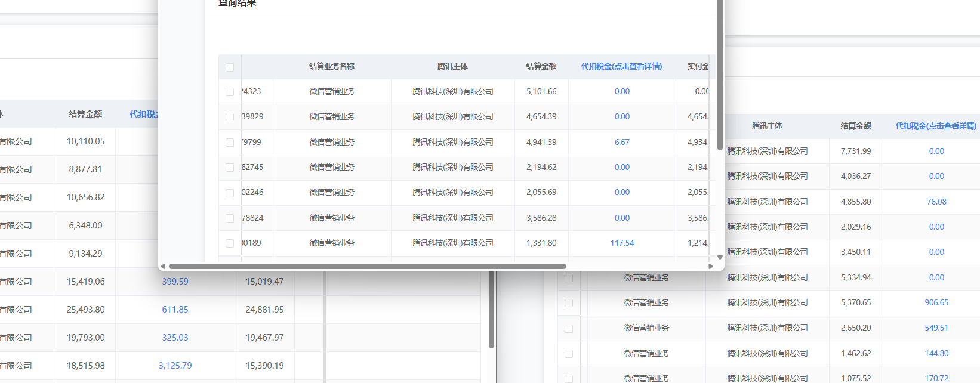In the right window, open the 170.72 tax link
Screen dimensions: 980x383
tap(936, 378)
